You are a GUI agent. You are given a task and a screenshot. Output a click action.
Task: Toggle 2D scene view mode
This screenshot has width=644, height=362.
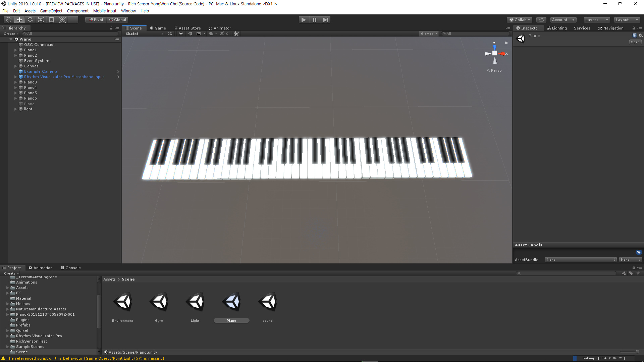click(170, 34)
